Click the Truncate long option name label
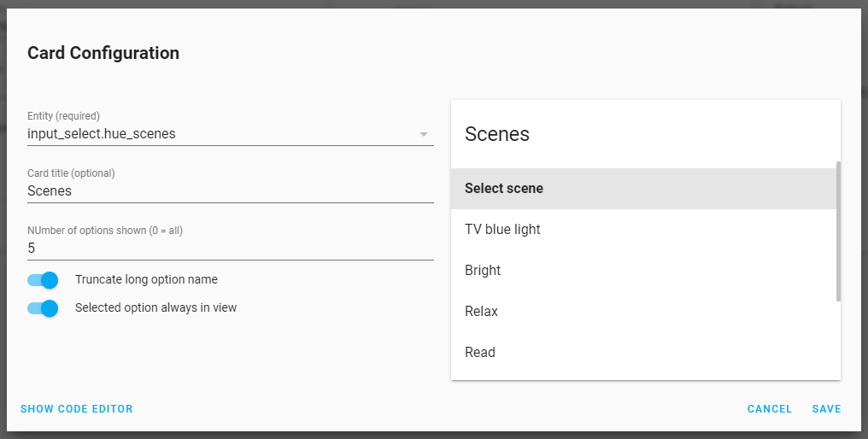This screenshot has height=439, width=868. click(146, 279)
